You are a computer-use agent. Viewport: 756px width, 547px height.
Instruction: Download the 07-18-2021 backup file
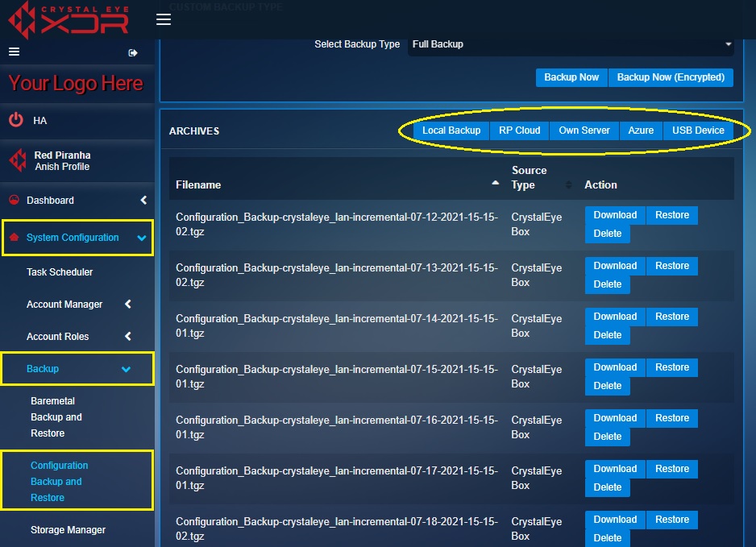(x=615, y=520)
